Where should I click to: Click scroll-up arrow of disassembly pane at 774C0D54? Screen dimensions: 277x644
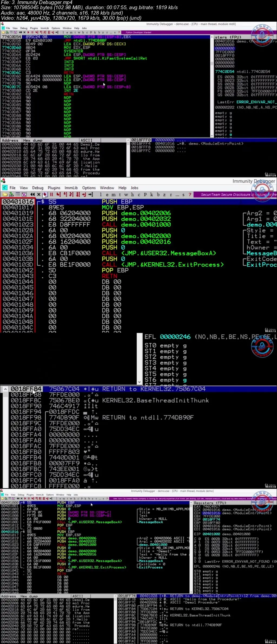pos(212,37)
